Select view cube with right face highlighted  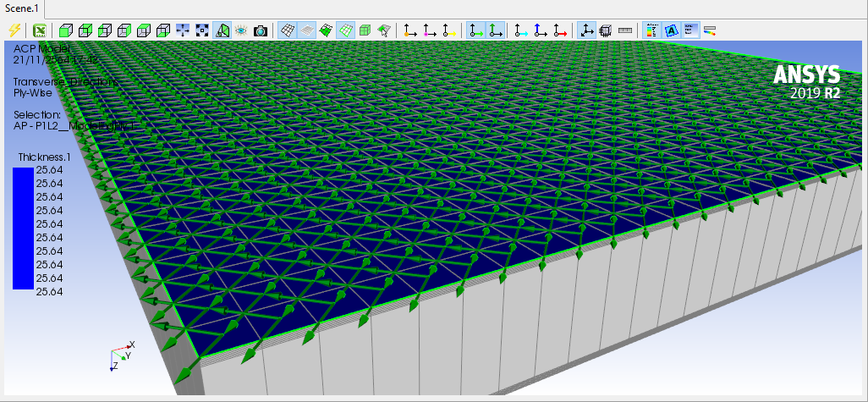click(124, 30)
